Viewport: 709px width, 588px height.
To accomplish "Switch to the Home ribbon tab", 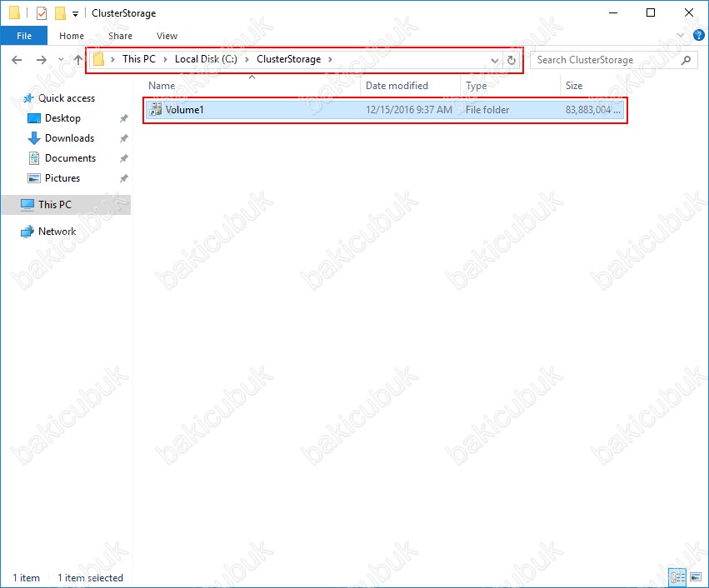I will point(72,36).
